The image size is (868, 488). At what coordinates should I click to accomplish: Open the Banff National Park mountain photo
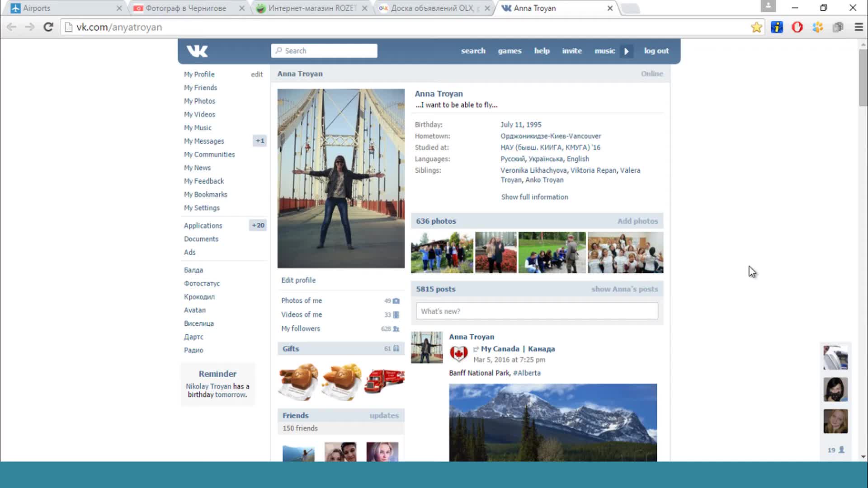click(553, 423)
